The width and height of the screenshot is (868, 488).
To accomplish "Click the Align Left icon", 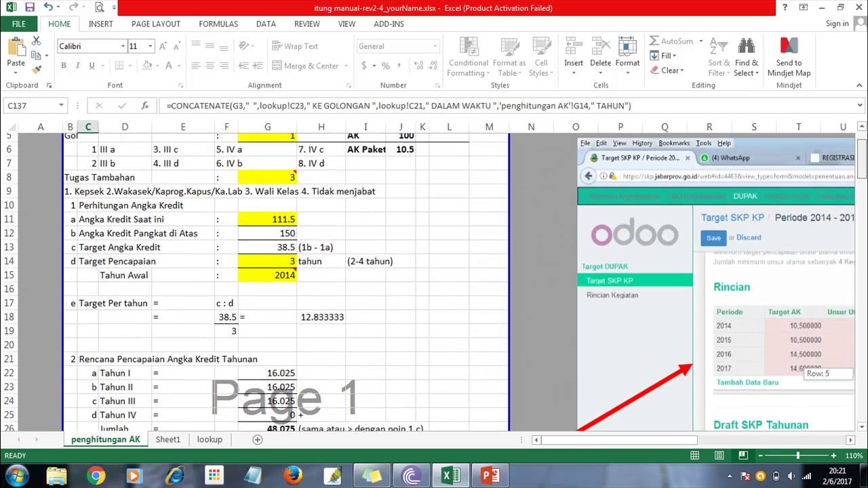I will [x=196, y=66].
